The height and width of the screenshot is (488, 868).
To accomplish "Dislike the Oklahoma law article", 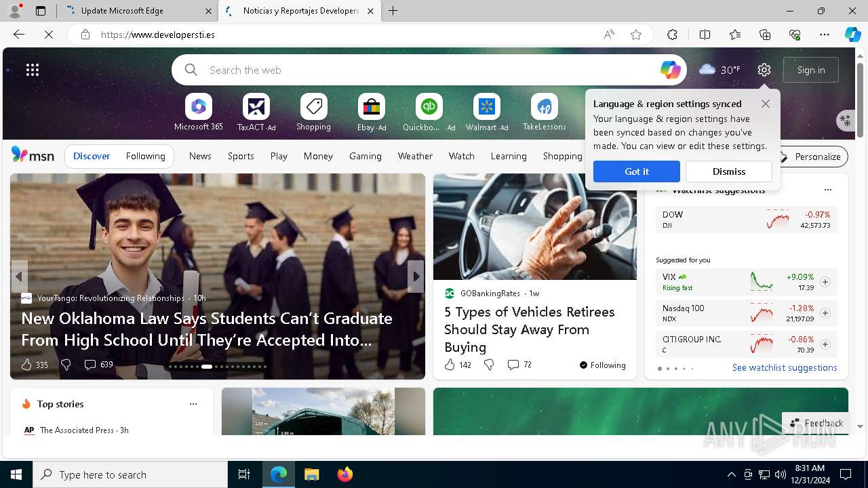I will (66, 365).
